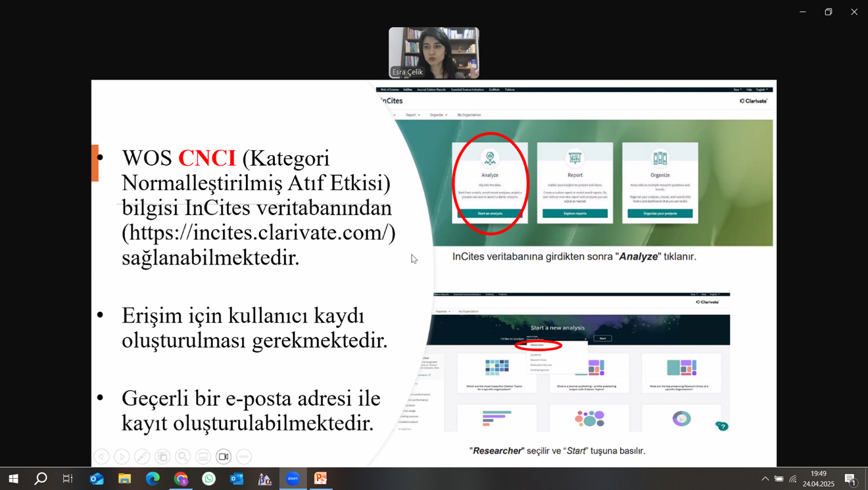Viewport: 868px width, 490px height.
Task: Switch to Zoom in the taskbar
Action: pos(293,478)
